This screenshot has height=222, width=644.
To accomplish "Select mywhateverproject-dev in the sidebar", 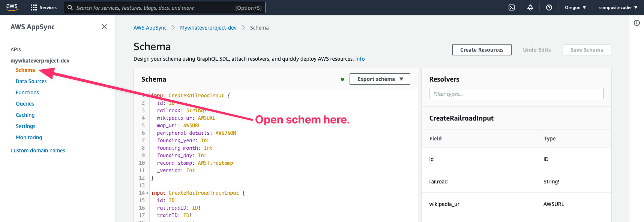I will click(40, 61).
